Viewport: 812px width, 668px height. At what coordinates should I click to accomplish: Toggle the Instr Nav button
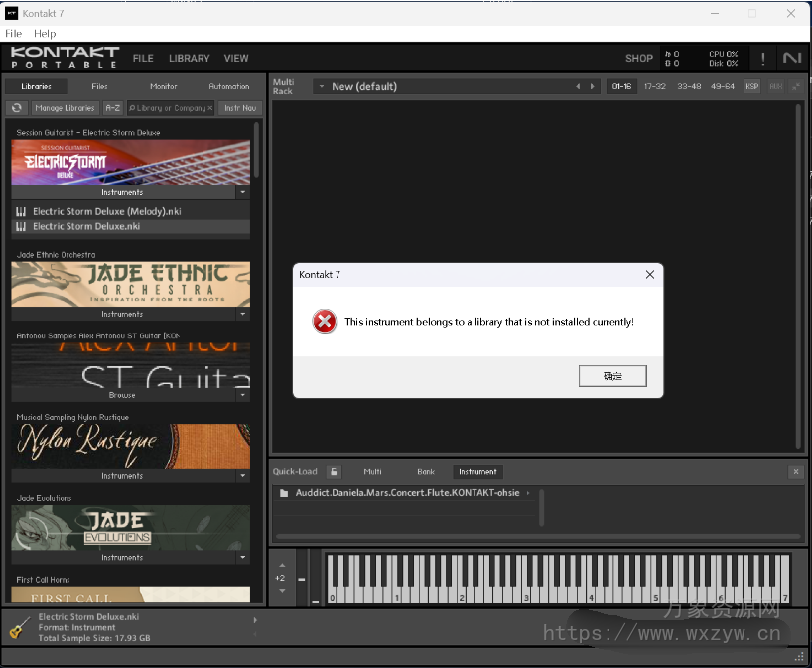click(239, 108)
